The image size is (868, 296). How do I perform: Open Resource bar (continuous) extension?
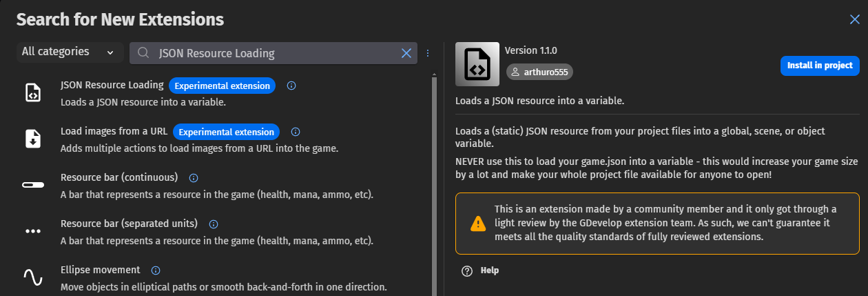[x=119, y=177]
